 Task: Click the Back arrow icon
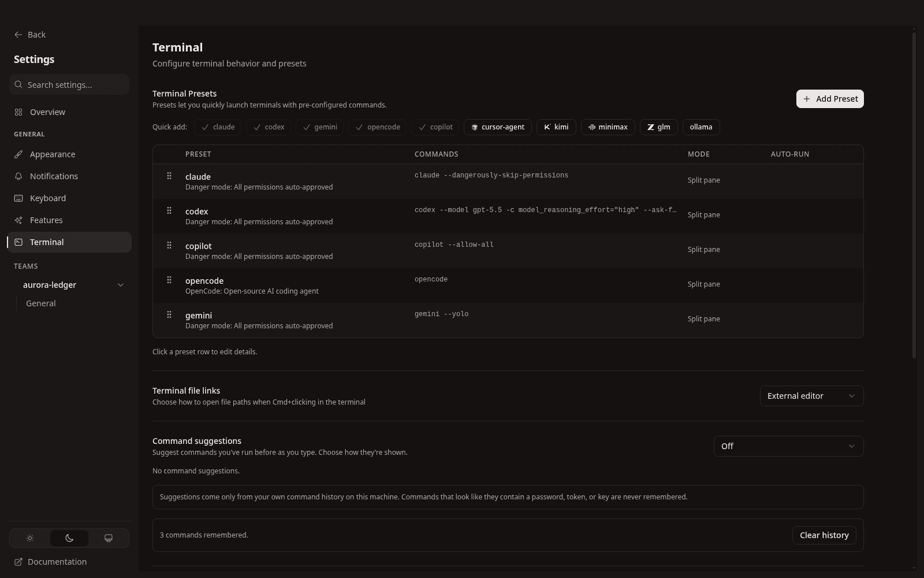click(x=18, y=35)
